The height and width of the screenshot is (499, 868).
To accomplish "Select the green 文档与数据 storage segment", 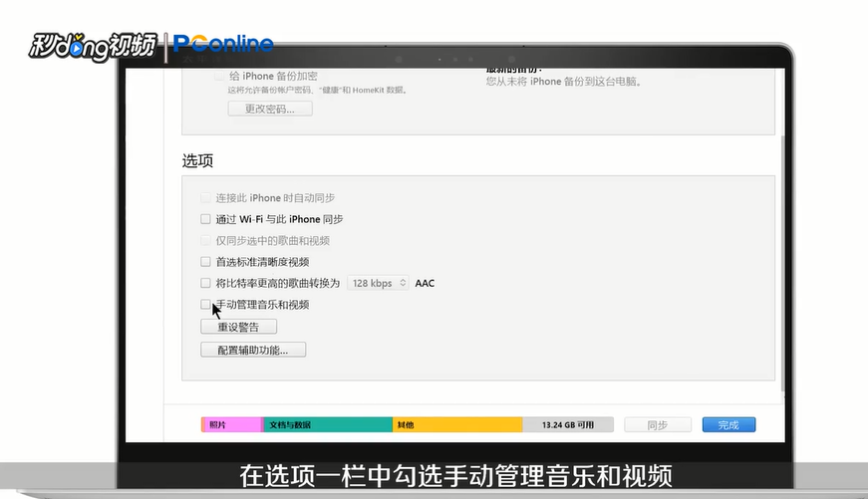I will [327, 425].
